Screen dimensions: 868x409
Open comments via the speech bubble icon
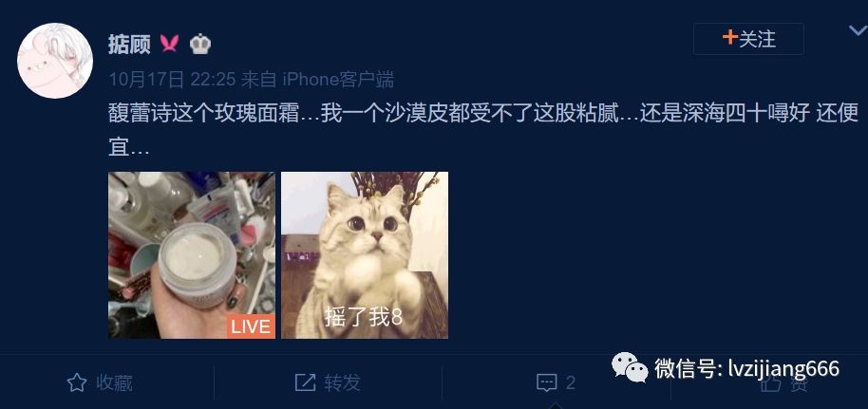point(546,382)
